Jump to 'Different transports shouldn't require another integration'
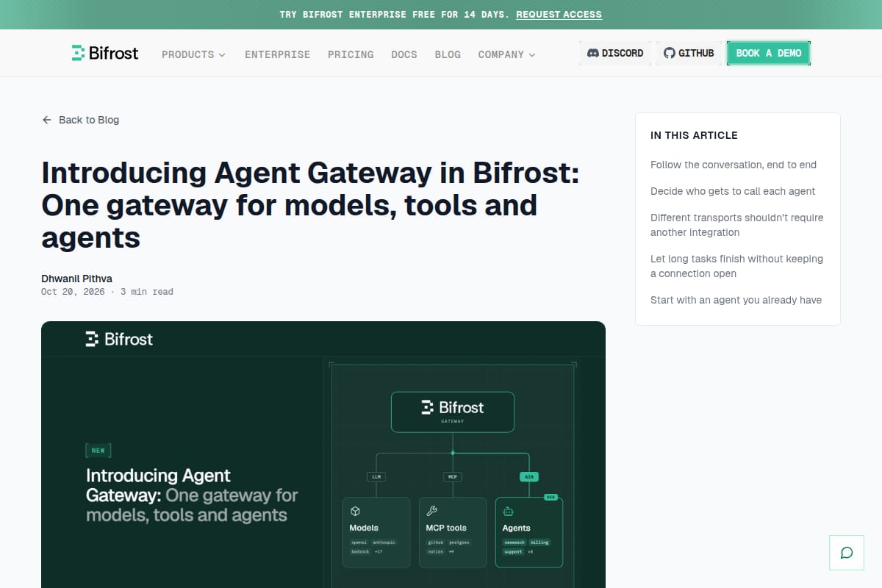The image size is (882, 588). pos(736,225)
